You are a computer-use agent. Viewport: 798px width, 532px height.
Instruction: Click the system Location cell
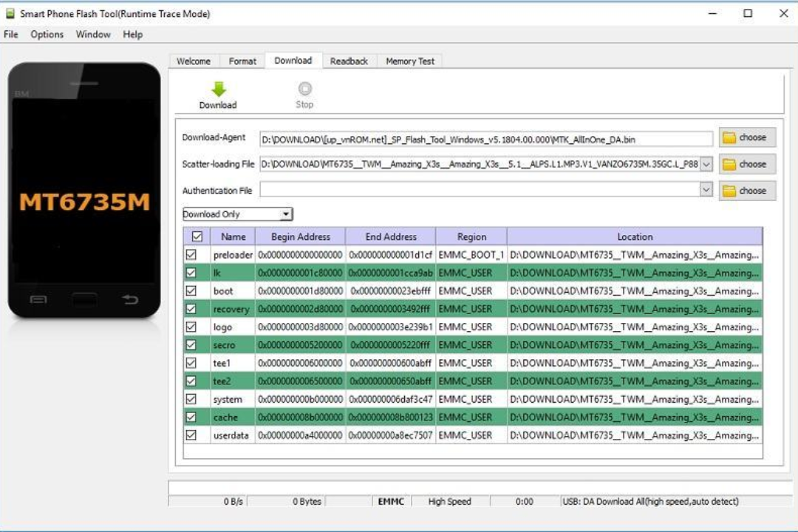635,399
